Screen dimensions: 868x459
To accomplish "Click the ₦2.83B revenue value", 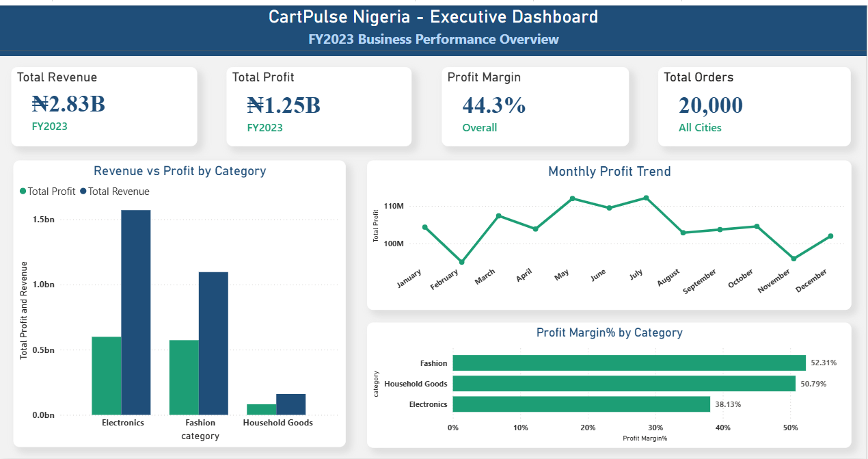I will coord(68,104).
